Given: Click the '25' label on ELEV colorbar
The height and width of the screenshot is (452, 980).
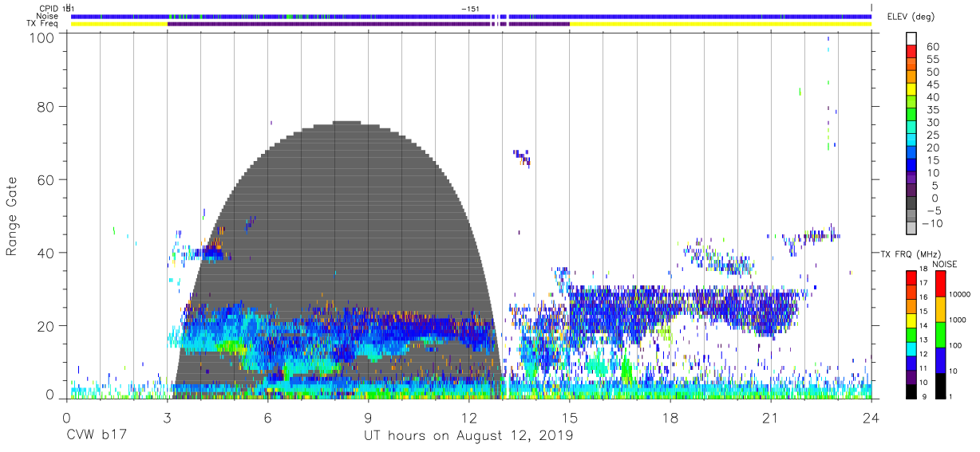Looking at the screenshot, I should 932,135.
